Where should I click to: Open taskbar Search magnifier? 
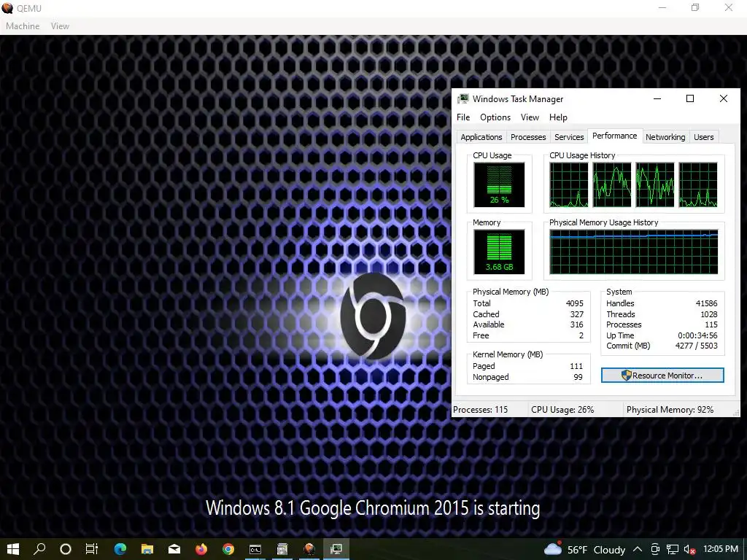click(x=39, y=549)
